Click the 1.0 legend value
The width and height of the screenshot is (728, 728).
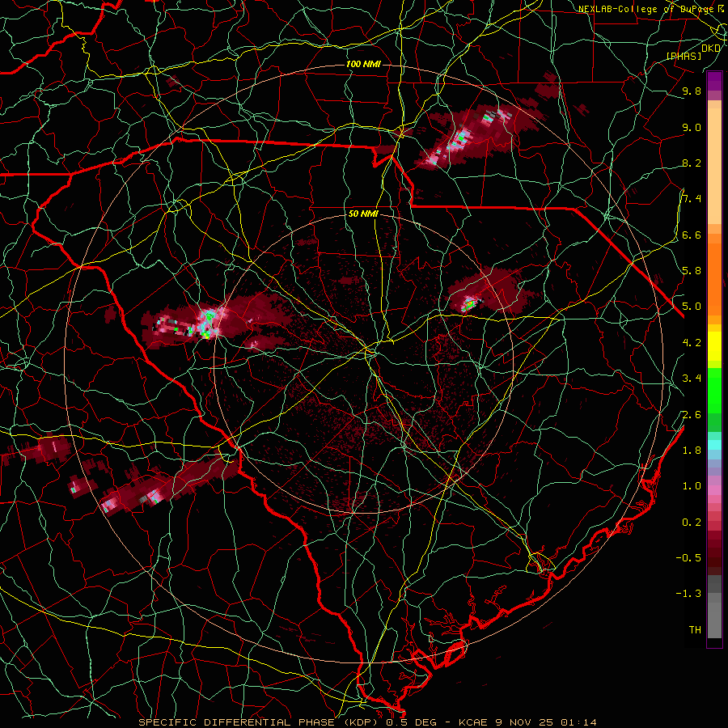tap(692, 486)
